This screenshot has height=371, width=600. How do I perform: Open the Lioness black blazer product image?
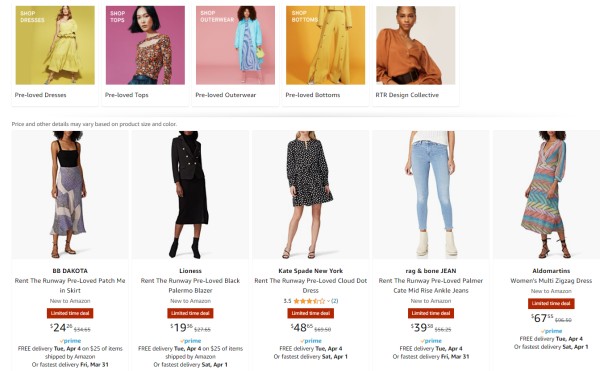(190, 195)
